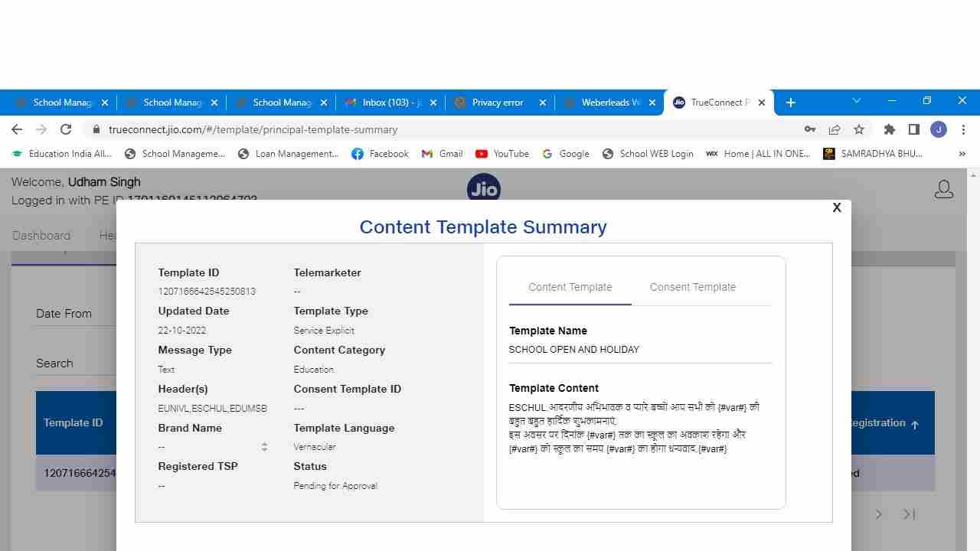Viewport: 980px width, 551px height.
Task: Open the tab search dropdown arrow
Action: tap(857, 101)
